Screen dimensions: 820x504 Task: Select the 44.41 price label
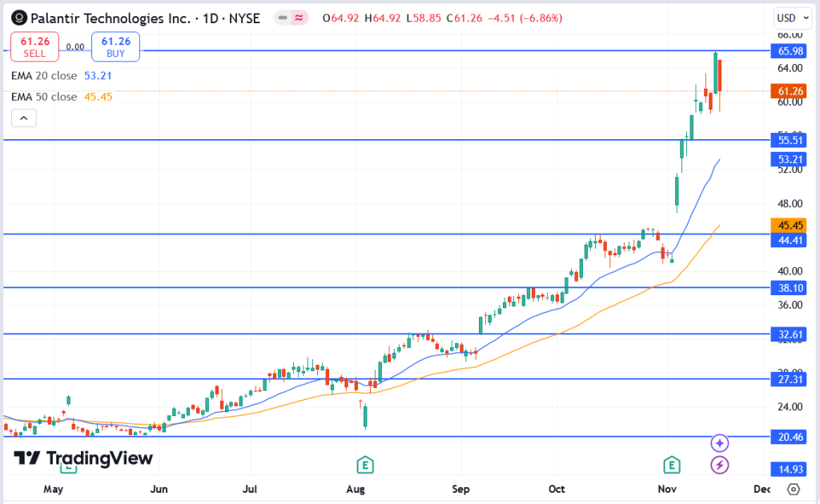click(789, 240)
